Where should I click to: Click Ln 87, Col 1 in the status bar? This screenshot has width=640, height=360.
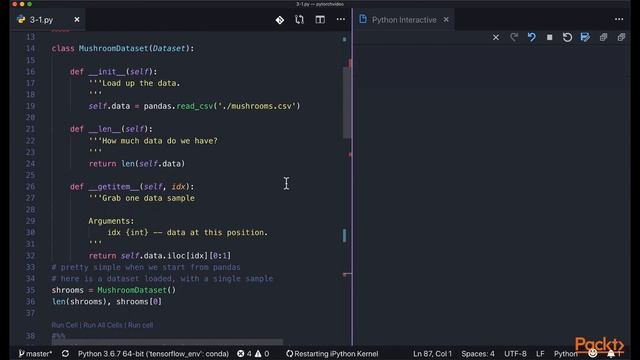(432, 353)
